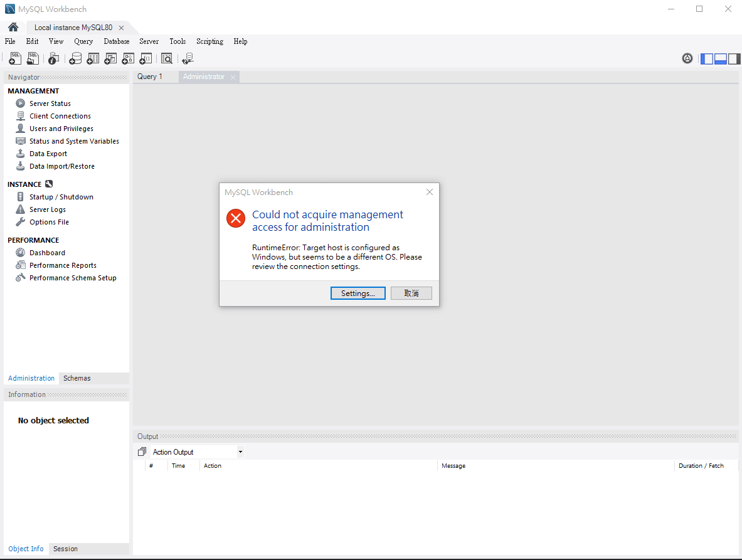Click the reconnect to DBMS icon
This screenshot has width=742, height=560.
click(188, 58)
